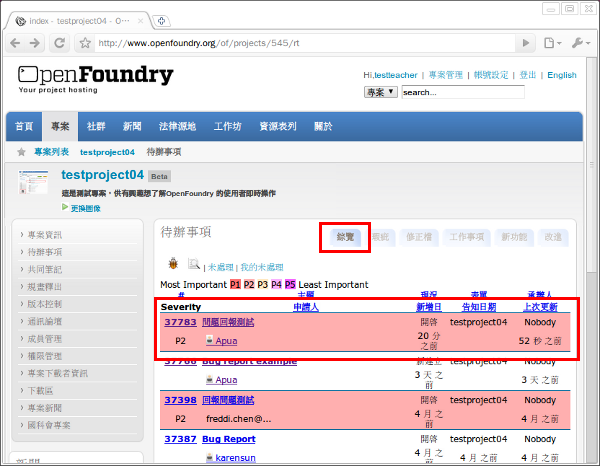Click testproject04 breadcrumb link

pyautogui.click(x=107, y=152)
